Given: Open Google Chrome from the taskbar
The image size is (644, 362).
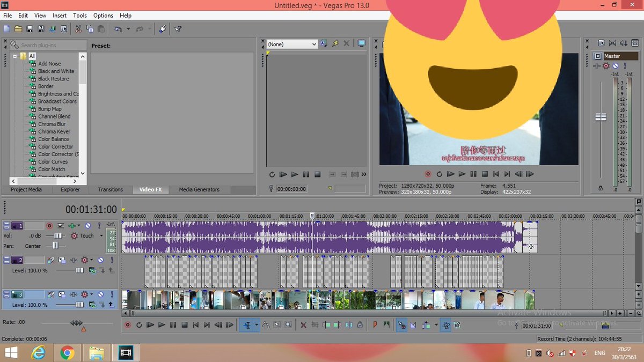Looking at the screenshot, I should click(67, 352).
